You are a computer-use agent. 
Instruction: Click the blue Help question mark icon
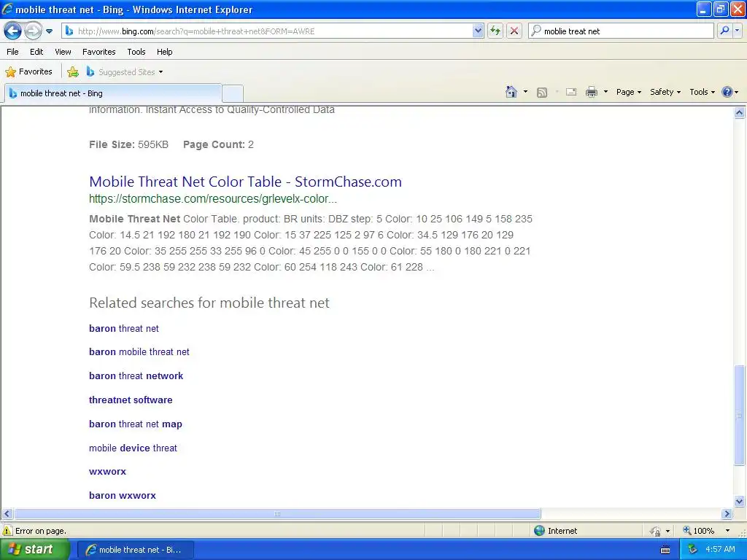[727, 92]
